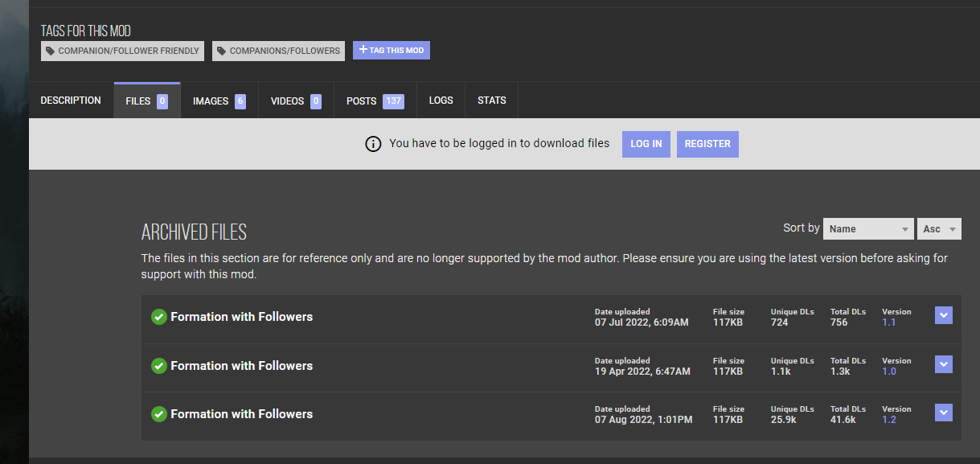Click the Register button

point(707,144)
